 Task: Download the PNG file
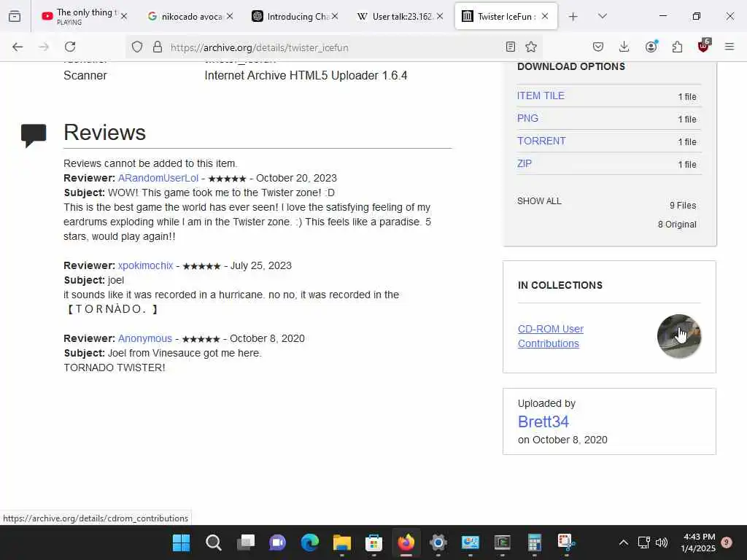(x=527, y=118)
